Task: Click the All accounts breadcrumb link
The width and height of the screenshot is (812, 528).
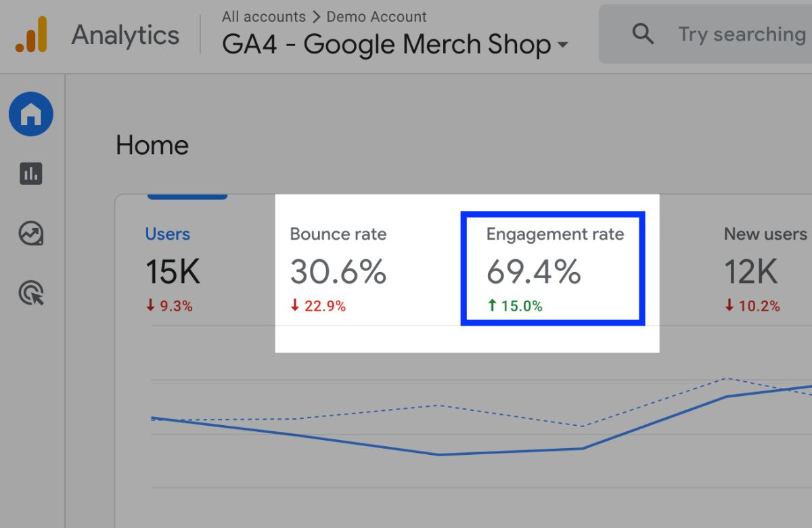Action: click(x=263, y=16)
